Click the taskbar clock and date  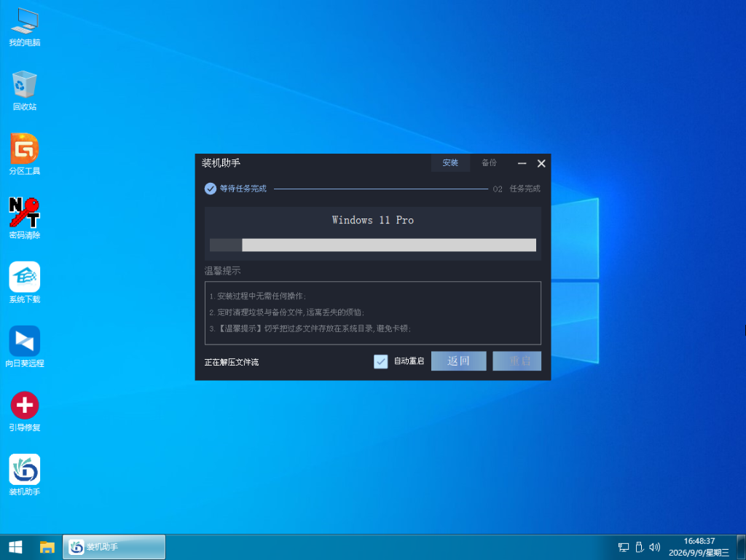point(699,547)
